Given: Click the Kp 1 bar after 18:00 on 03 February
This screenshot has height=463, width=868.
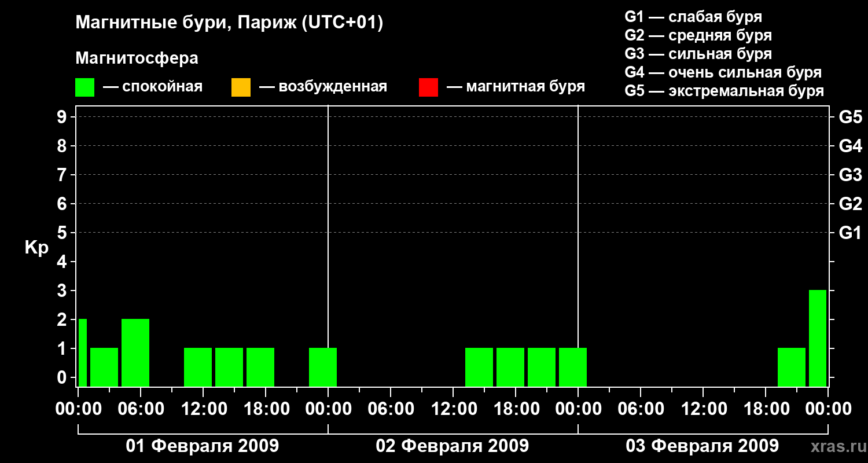Looking at the screenshot, I should tap(792, 367).
